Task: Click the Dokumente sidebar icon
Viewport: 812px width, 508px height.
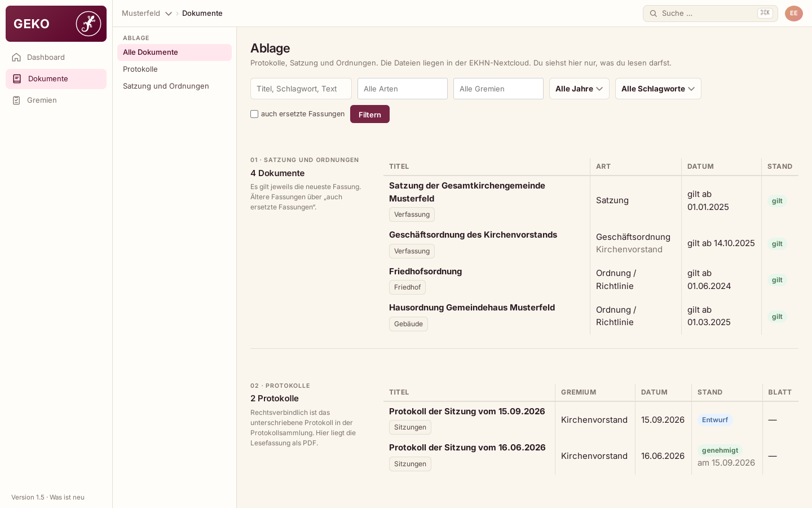Action: 17,79
